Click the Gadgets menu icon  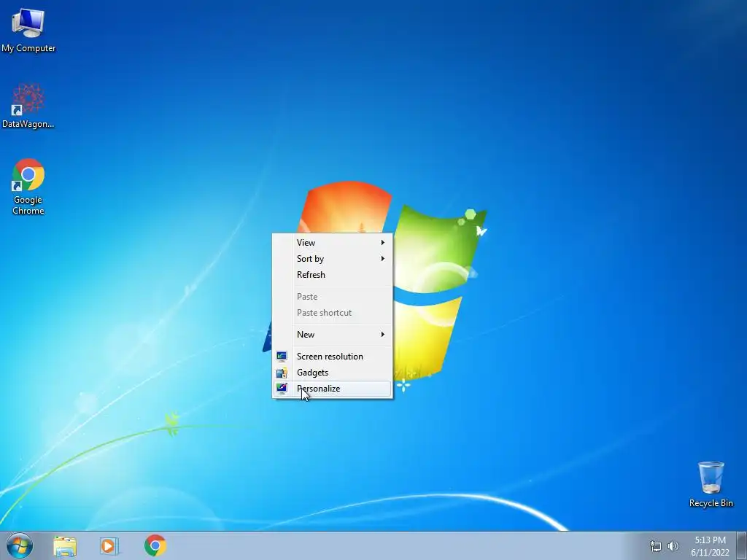[282, 373]
